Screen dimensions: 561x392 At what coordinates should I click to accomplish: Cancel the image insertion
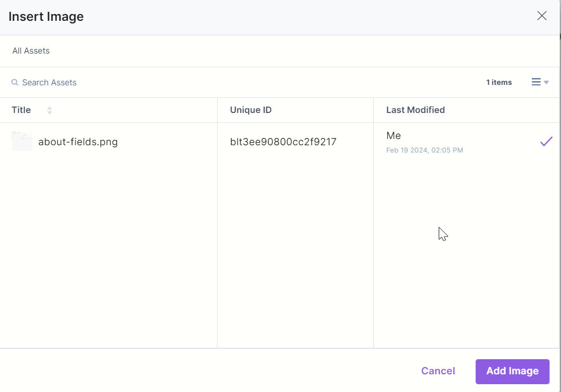pyautogui.click(x=438, y=371)
